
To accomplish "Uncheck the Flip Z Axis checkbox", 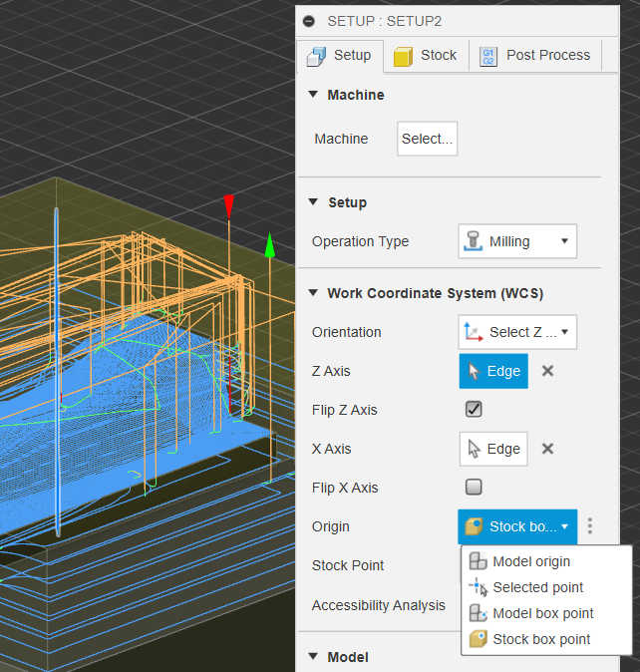I will [475, 410].
